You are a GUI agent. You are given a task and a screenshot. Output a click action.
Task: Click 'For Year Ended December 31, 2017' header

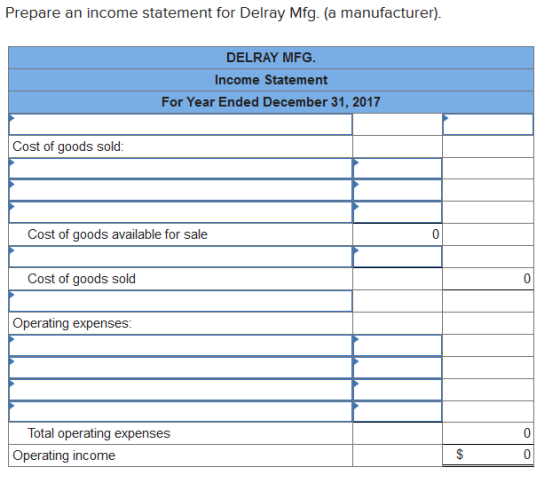(x=271, y=102)
